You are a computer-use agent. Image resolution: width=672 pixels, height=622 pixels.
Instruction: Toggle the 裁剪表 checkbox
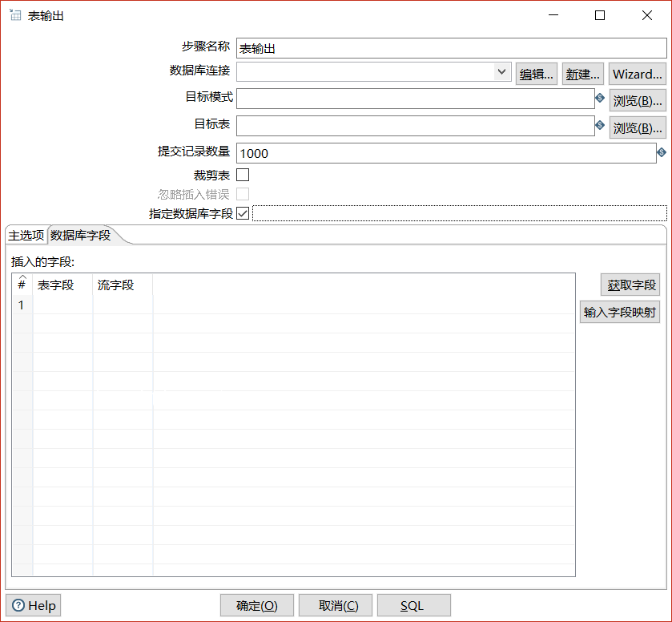(x=243, y=175)
